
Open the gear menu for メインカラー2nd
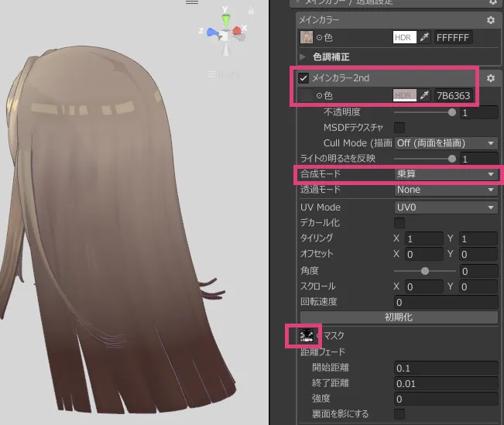pos(490,78)
